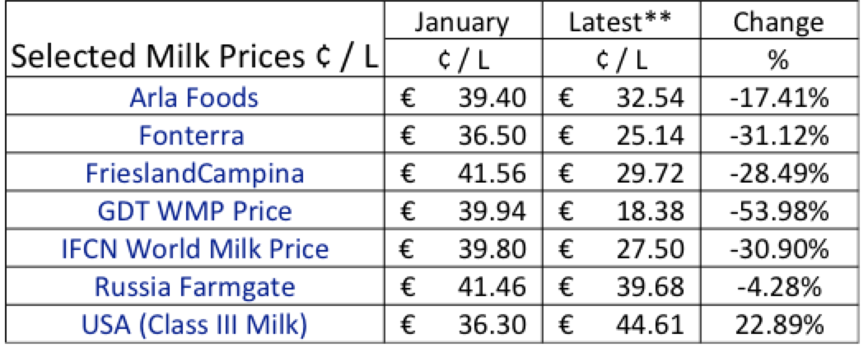Select the GDT WMP Price link
This screenshot has height=352, width=868.
point(194,211)
